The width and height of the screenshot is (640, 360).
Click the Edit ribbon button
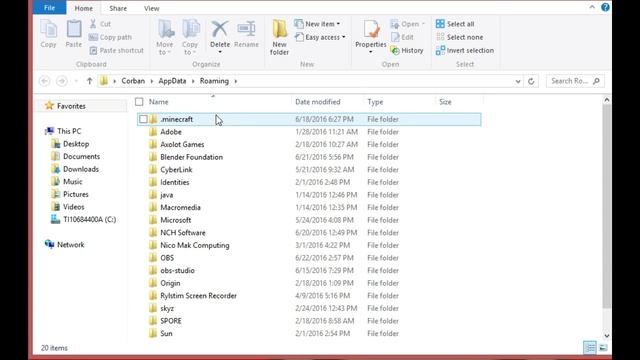(x=402, y=37)
